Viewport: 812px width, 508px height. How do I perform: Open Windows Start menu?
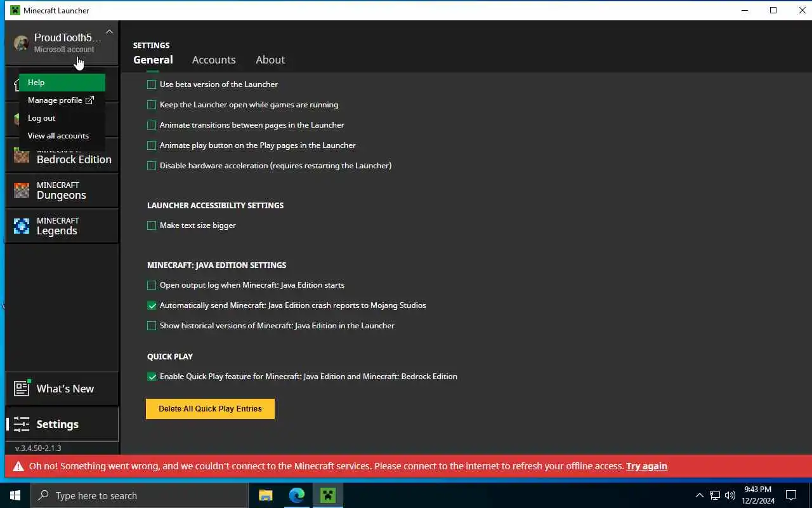[x=15, y=496]
